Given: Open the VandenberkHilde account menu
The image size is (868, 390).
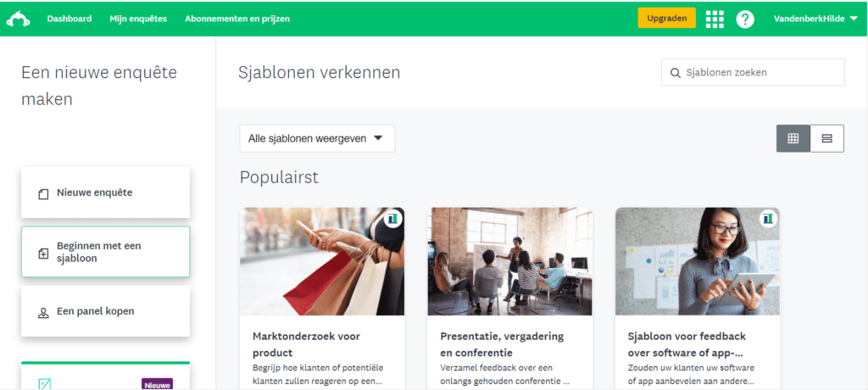Looking at the screenshot, I should (816, 19).
